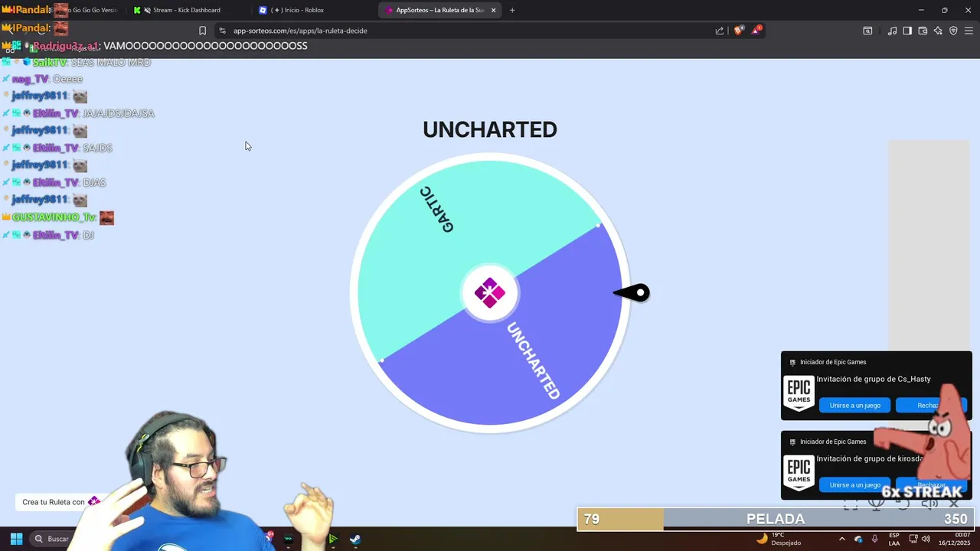The image size is (980, 551).
Task: Open the Brave VPN shield icon
Action: (x=953, y=31)
